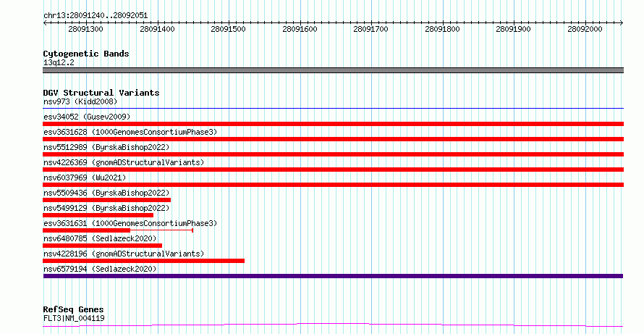644x334 pixels.
Task: Click the nsv6037969 (Wu2021) label
Action: pyautogui.click(x=85, y=178)
